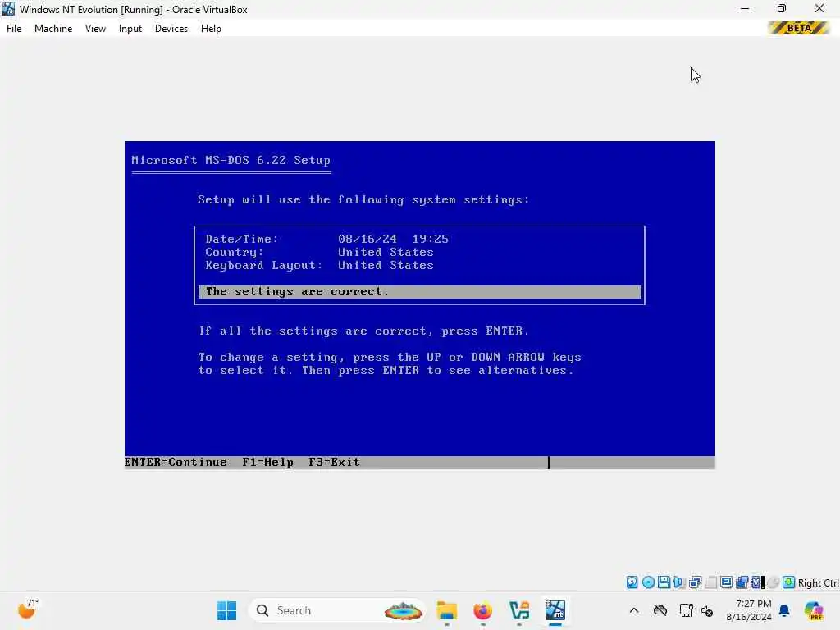The image size is (840, 630).
Task: Click the display settings status icon
Action: [727, 582]
